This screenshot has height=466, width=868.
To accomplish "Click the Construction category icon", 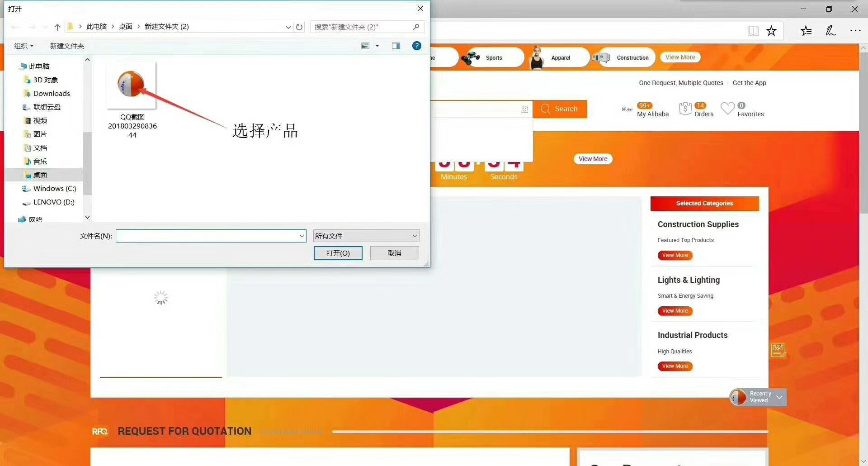I will pos(602,57).
